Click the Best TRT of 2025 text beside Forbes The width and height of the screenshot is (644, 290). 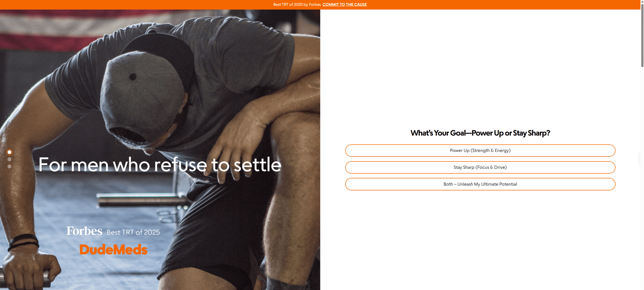133,232
